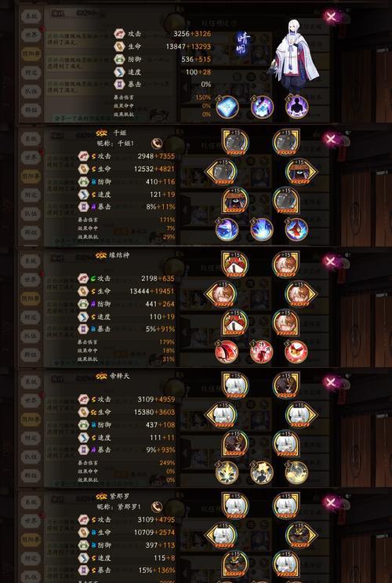
Task: Open 千姬's red shell third skill icon
Action: [x=296, y=229]
